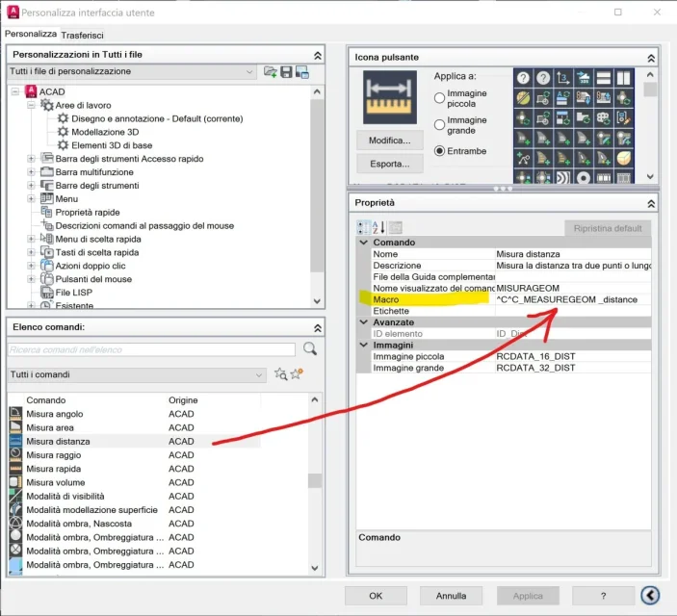677x616 pixels.
Task: Select the Immagine piccola radio button
Action: point(439,98)
